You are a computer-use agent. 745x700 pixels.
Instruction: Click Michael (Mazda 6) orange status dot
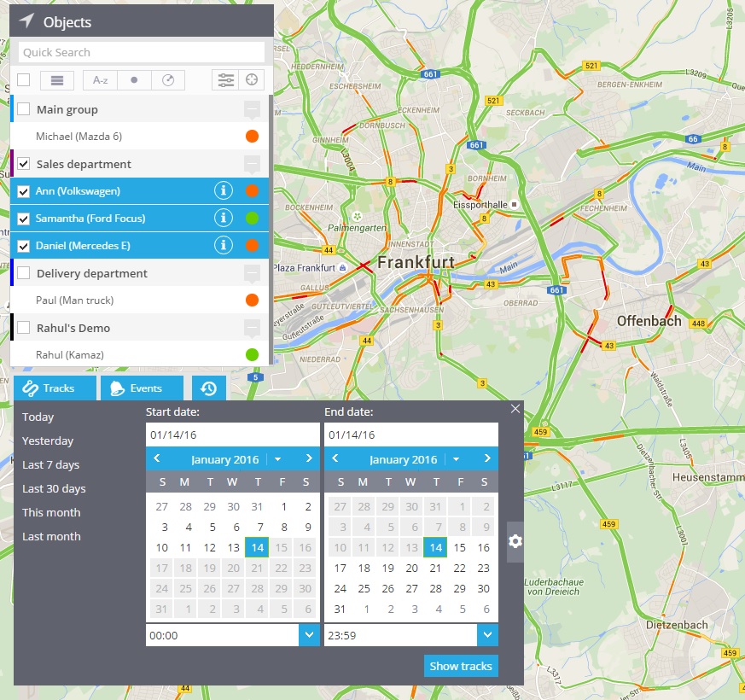click(x=252, y=137)
